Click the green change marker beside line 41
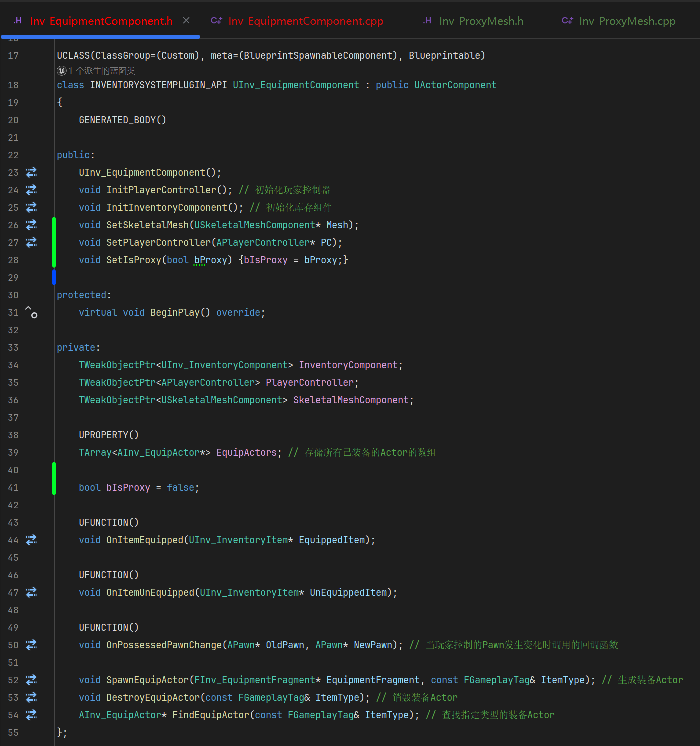The width and height of the screenshot is (700, 746). (x=54, y=479)
